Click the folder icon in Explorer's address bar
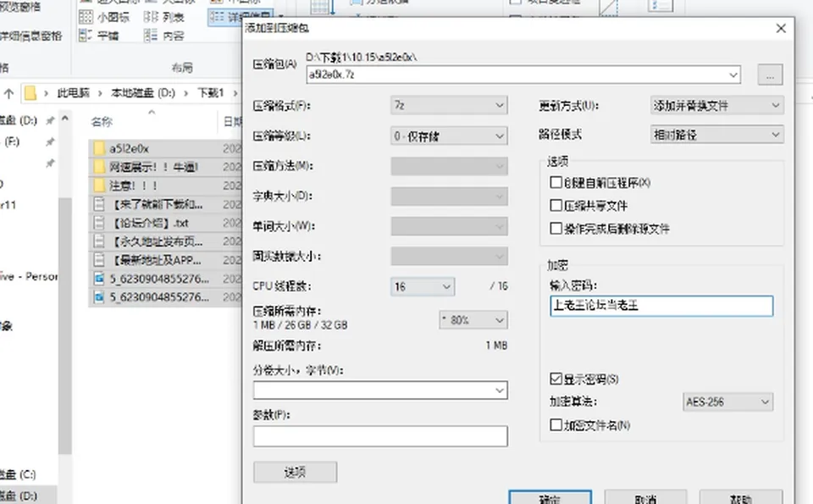 (x=30, y=93)
